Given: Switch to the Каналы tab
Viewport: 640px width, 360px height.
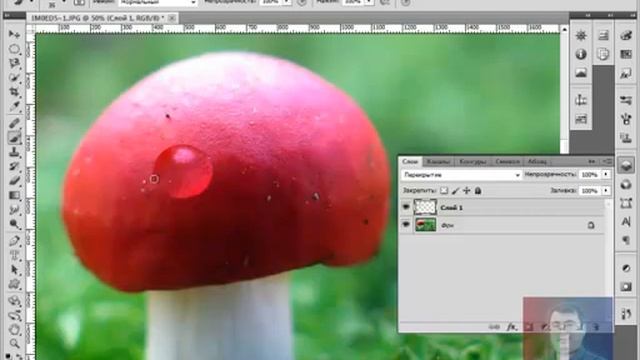Looking at the screenshot, I should [439, 162].
